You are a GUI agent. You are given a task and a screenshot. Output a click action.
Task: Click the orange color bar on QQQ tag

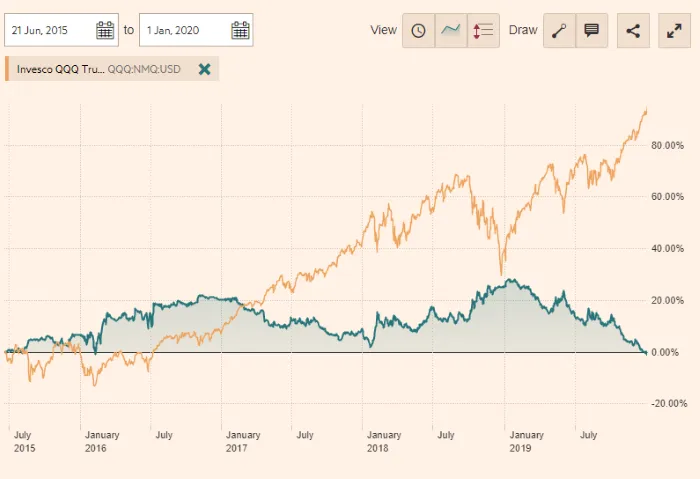point(8,69)
